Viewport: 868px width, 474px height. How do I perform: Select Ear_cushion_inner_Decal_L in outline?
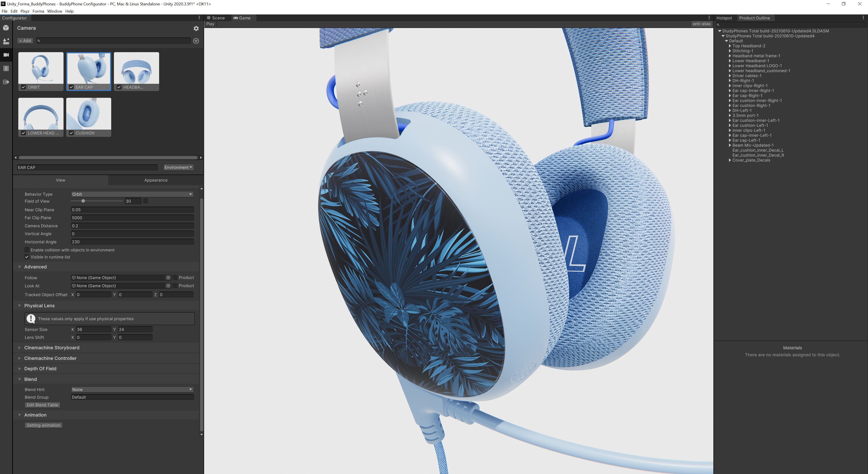coord(758,150)
